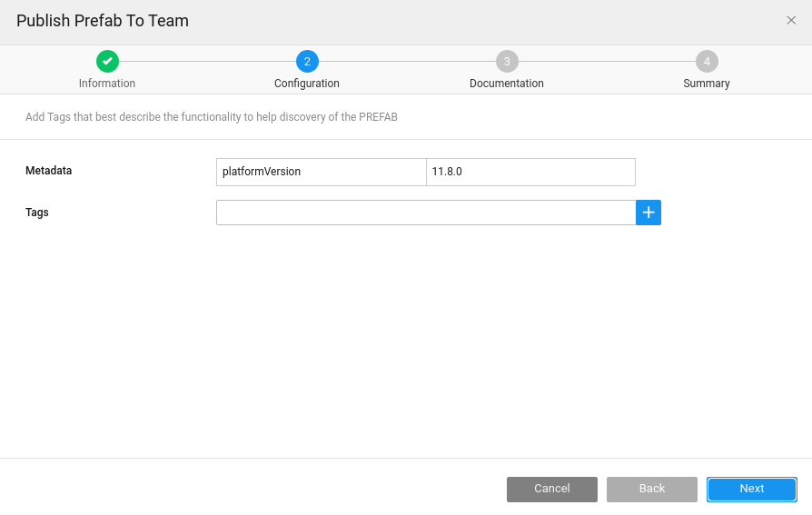Viewport: 812px width, 515px height.
Task: Focus the Tags input field
Action: pyautogui.click(x=425, y=213)
